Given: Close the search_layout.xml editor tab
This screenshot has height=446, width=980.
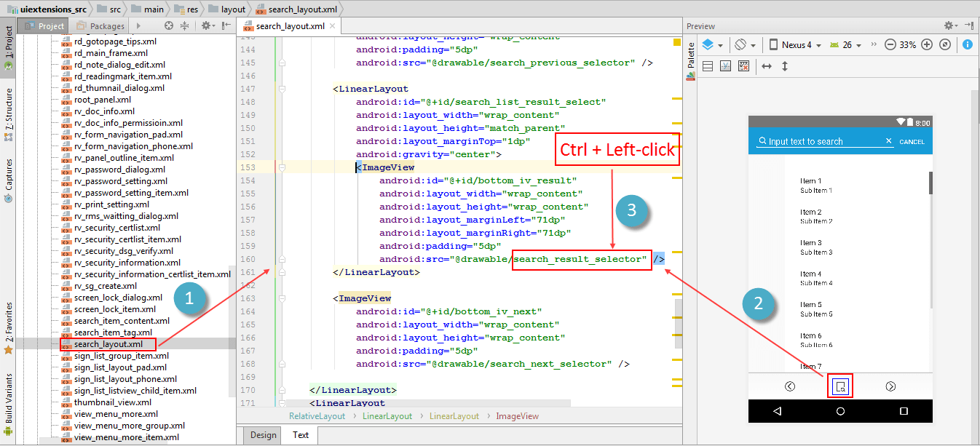Looking at the screenshot, I should [332, 26].
